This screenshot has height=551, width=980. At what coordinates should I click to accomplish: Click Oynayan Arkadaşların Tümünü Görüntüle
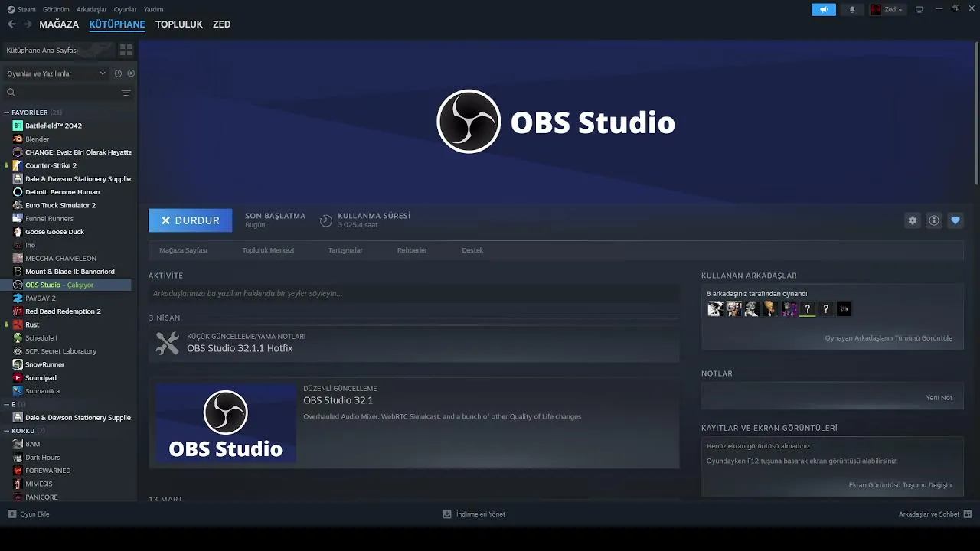[x=889, y=338]
